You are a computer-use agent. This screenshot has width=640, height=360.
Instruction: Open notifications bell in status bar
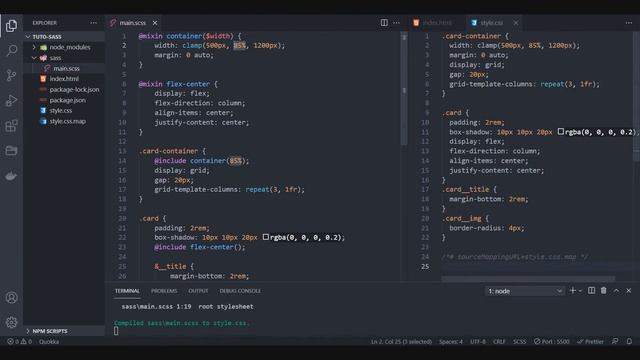tap(629, 341)
